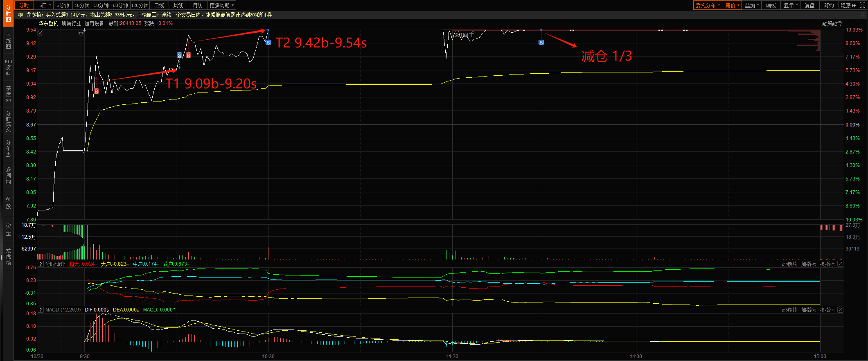Click the MACD (12,26,9) indicator name
868x361 pixels.
[63, 310]
